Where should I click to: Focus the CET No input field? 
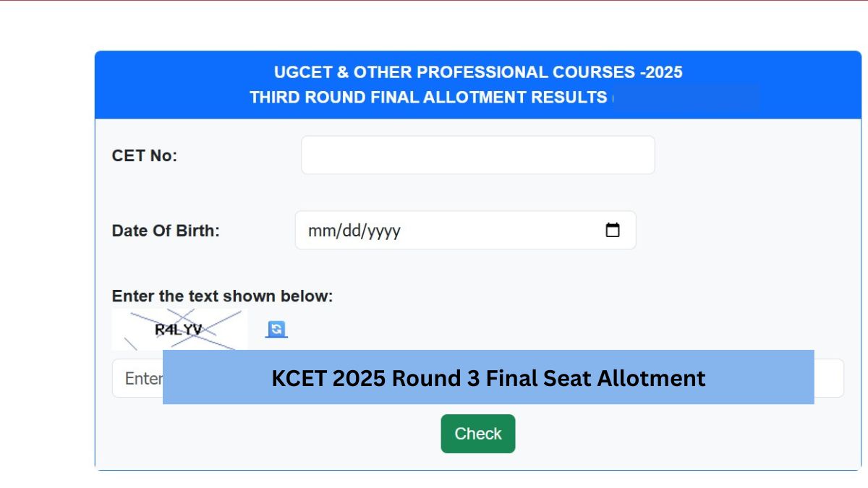click(477, 154)
